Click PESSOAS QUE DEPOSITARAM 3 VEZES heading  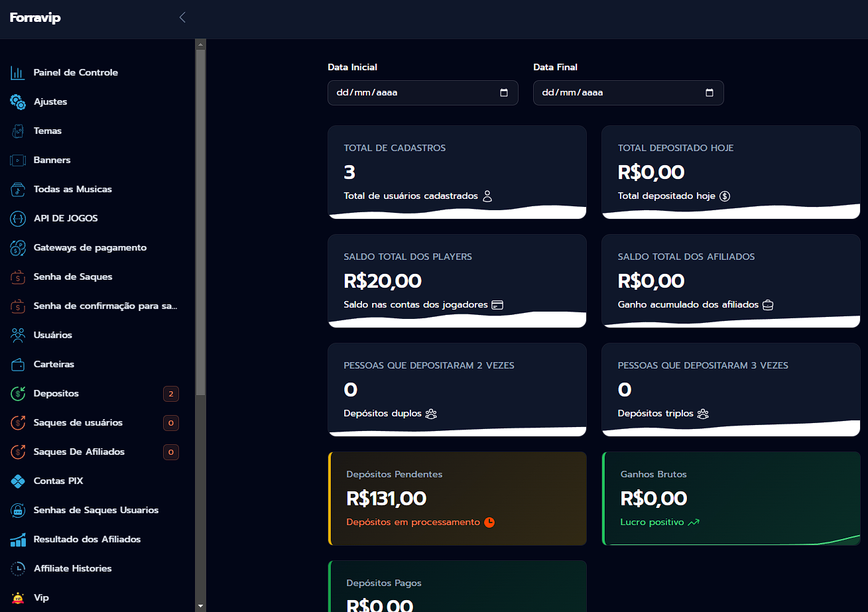[703, 365]
